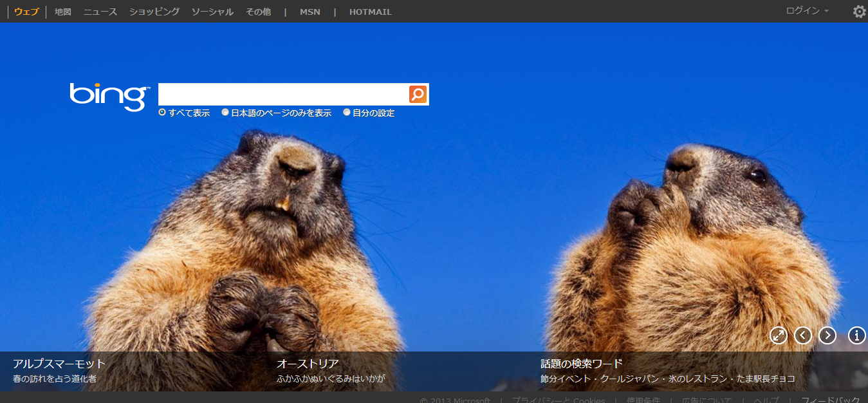The height and width of the screenshot is (403, 868).
Task: Open image info icon
Action: 857,335
